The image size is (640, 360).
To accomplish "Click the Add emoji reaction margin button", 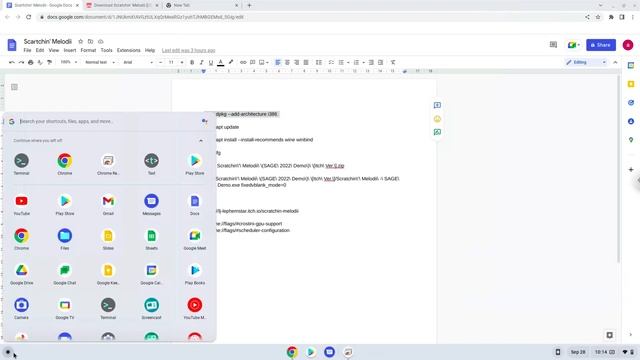I will (437, 119).
